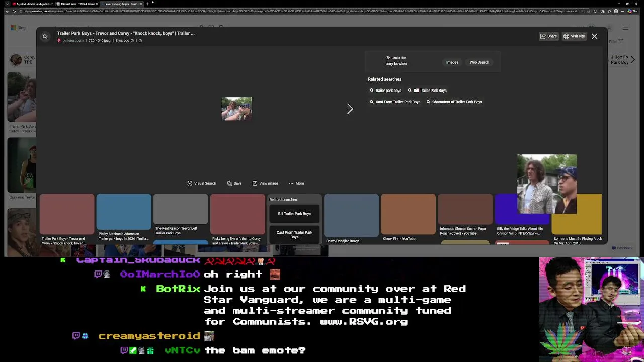Search related term 'trailer park boys'
This screenshot has height=362, width=644.
coord(385,90)
